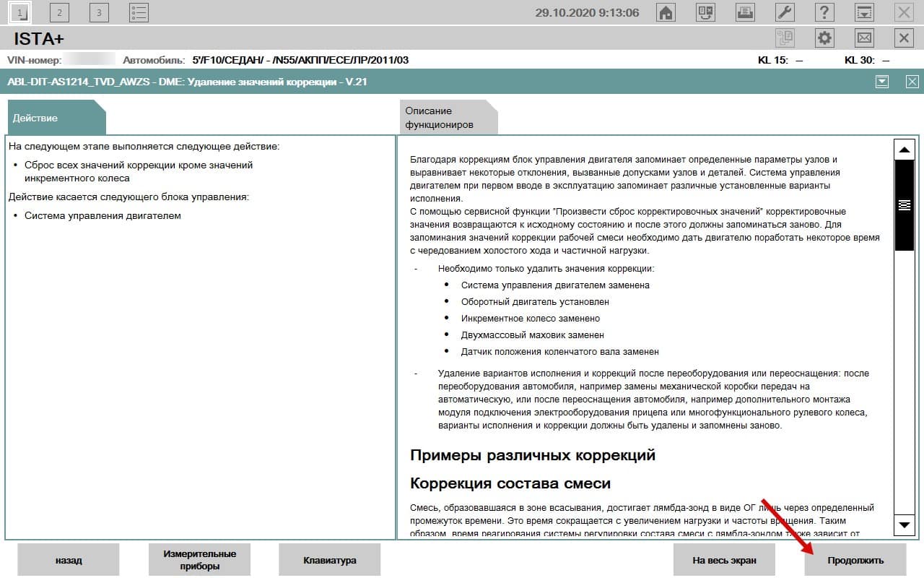Open the Клавиатура button
The height and width of the screenshot is (578, 924).
point(330,560)
